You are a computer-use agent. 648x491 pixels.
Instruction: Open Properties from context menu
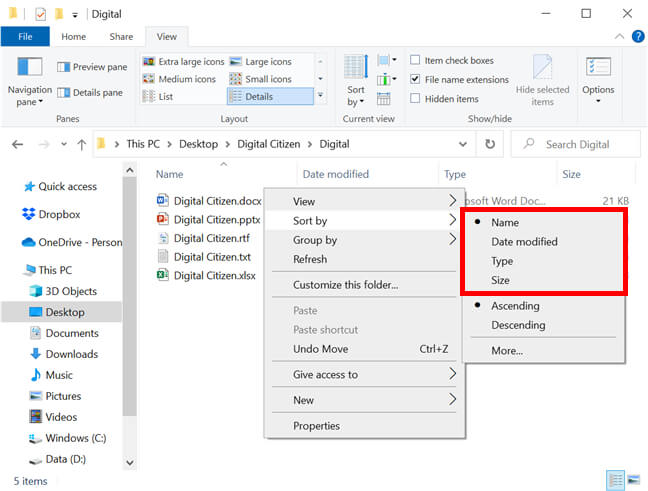pos(364,426)
